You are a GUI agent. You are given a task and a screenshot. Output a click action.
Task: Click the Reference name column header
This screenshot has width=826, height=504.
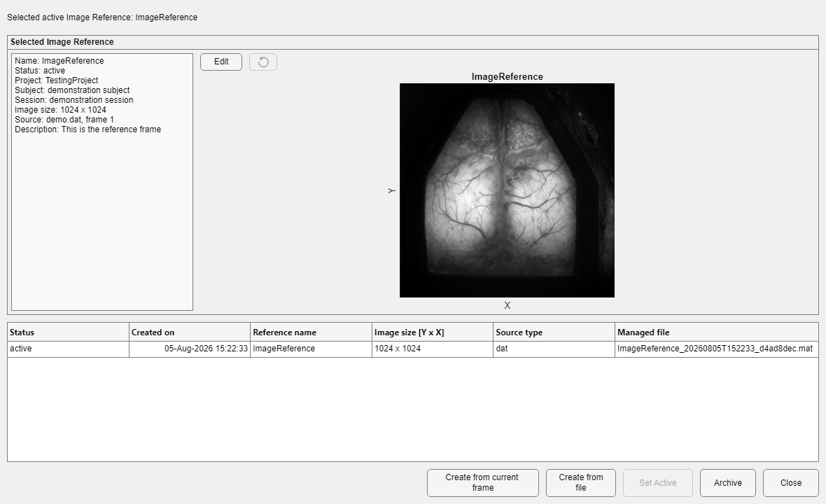pos(311,332)
